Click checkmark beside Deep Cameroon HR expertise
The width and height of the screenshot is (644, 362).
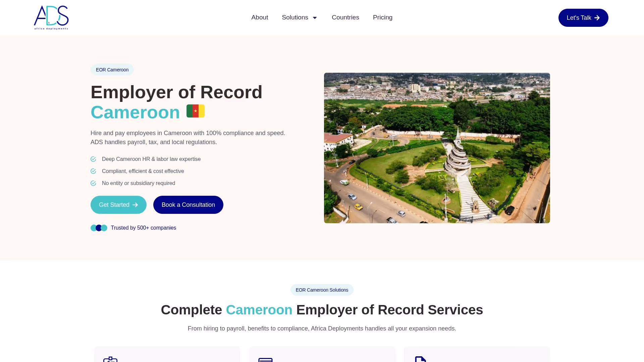(x=94, y=159)
